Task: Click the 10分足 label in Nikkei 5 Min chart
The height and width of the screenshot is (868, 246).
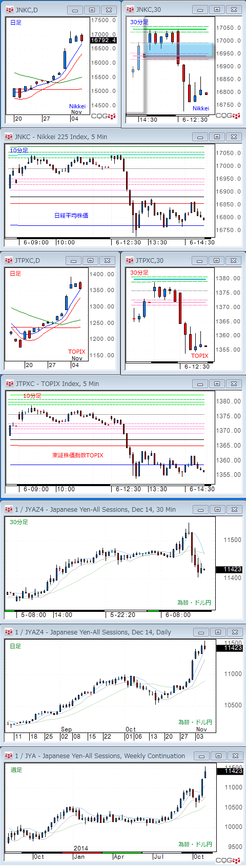Action: pyautogui.click(x=19, y=150)
